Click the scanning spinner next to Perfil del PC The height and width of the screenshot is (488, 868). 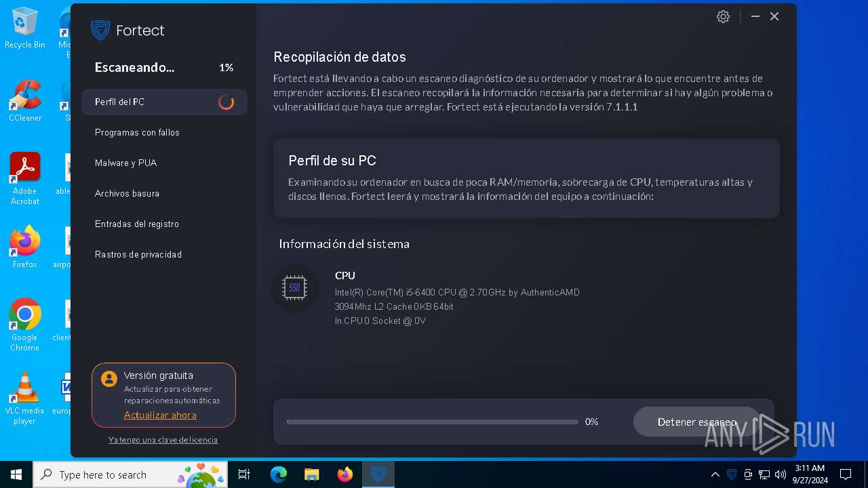[226, 102]
